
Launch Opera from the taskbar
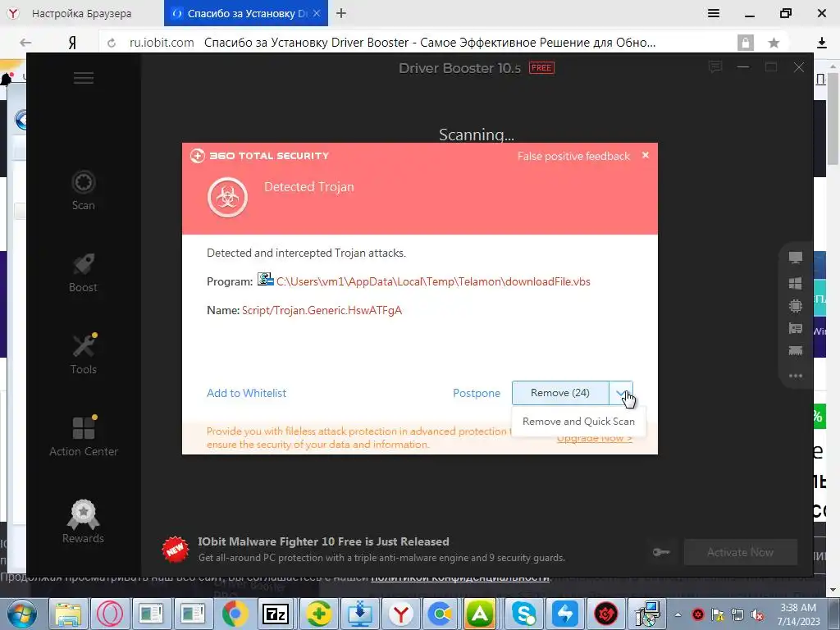pos(110,614)
